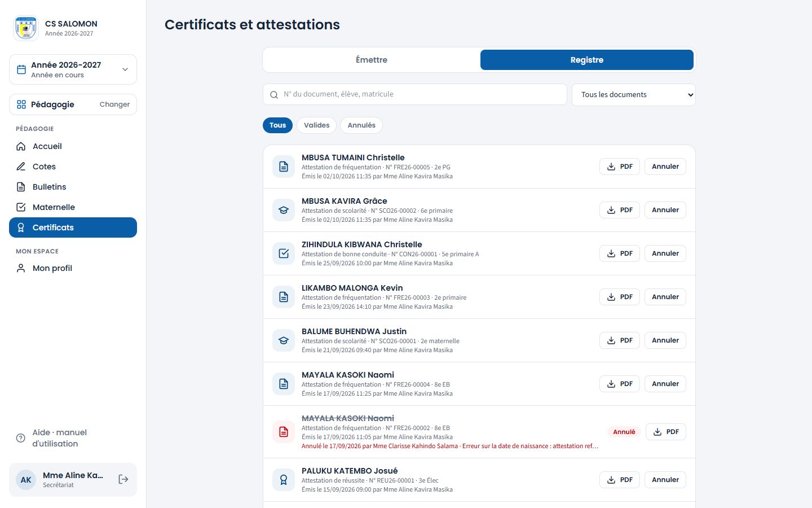
Task: Click graduation cap icon for MBUSA KAVIRA Grâce
Action: (284, 210)
